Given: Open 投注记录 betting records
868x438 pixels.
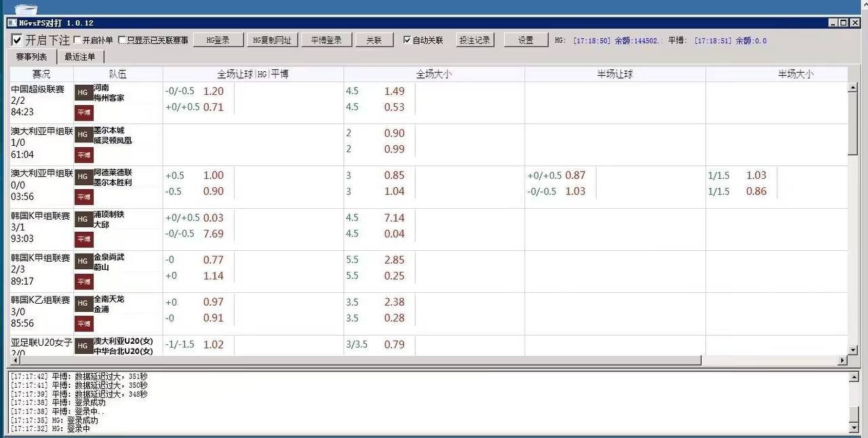Looking at the screenshot, I should tap(474, 40).
